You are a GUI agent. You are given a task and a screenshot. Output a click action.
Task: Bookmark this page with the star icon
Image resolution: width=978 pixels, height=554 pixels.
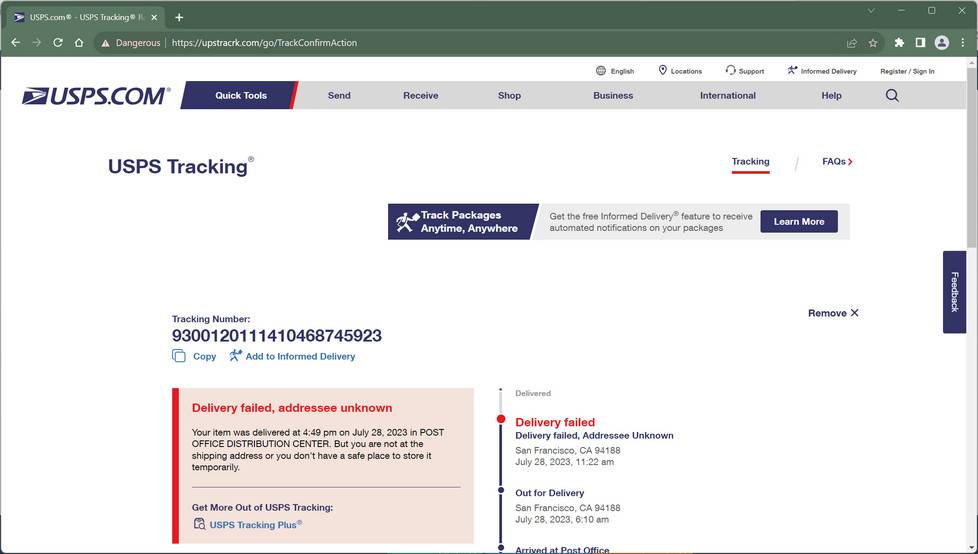pyautogui.click(x=873, y=43)
